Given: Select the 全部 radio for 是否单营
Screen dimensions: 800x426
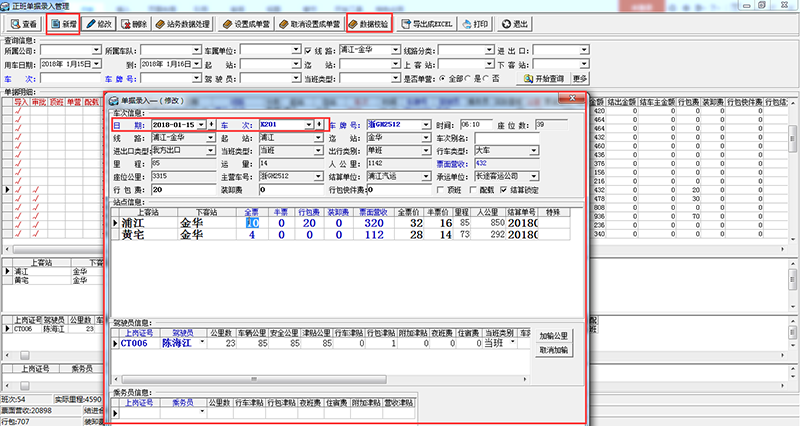Looking at the screenshot, I should click(442, 79).
